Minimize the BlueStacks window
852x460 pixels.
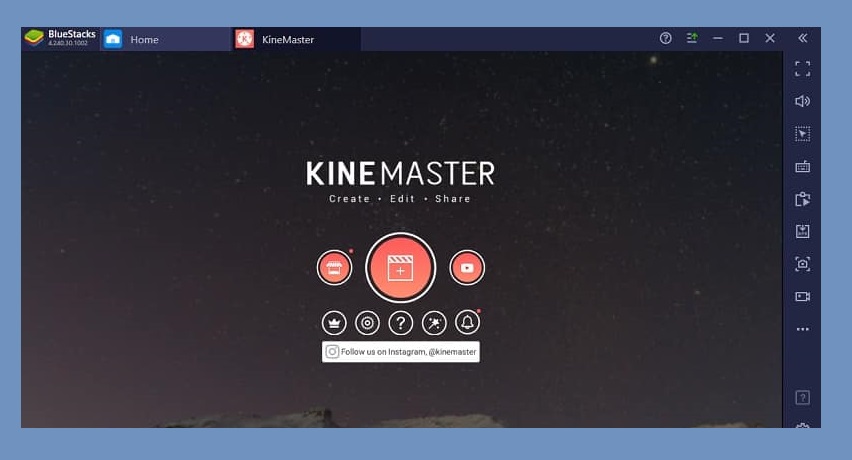pyautogui.click(x=718, y=38)
